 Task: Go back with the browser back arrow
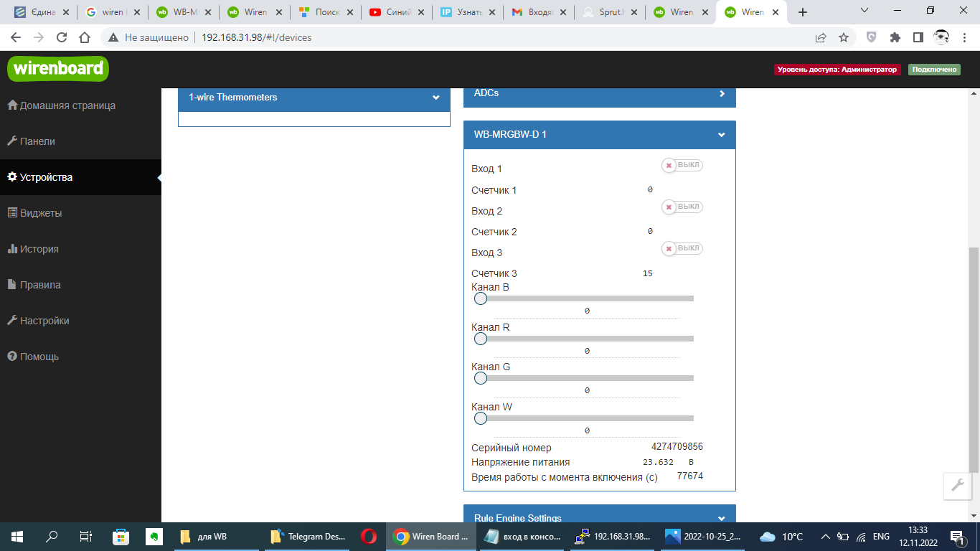[16, 37]
